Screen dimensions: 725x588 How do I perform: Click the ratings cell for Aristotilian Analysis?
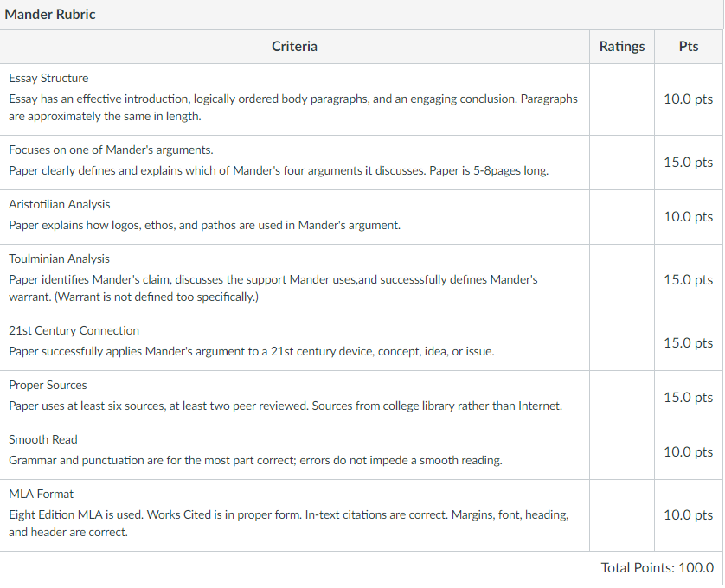622,217
